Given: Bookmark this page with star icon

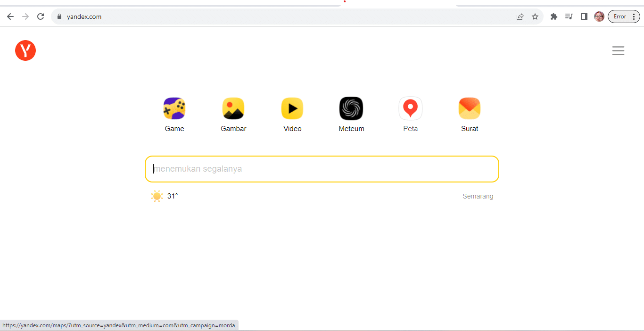Looking at the screenshot, I should [x=535, y=17].
